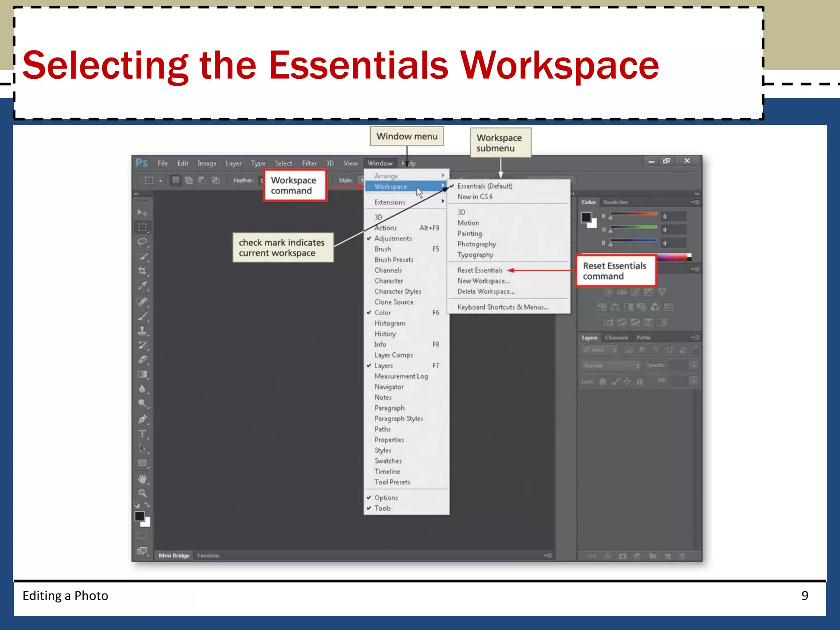
Task: Open the Image menu
Action: [207, 163]
